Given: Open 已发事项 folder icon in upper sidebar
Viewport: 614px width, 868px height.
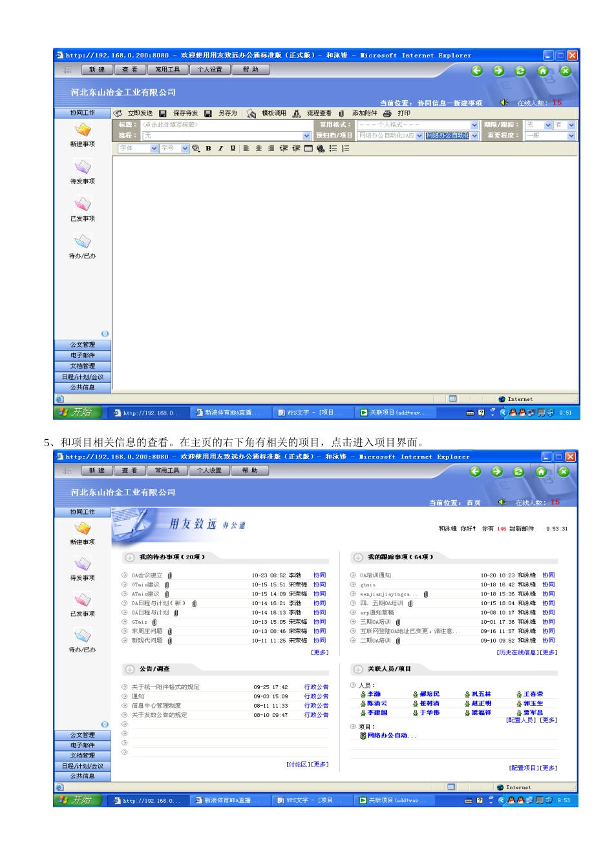Looking at the screenshot, I should click(x=83, y=205).
